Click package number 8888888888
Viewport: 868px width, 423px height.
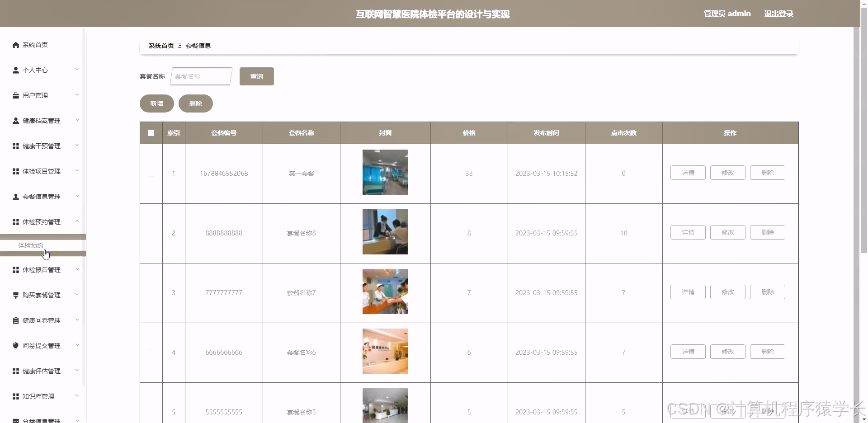224,233
